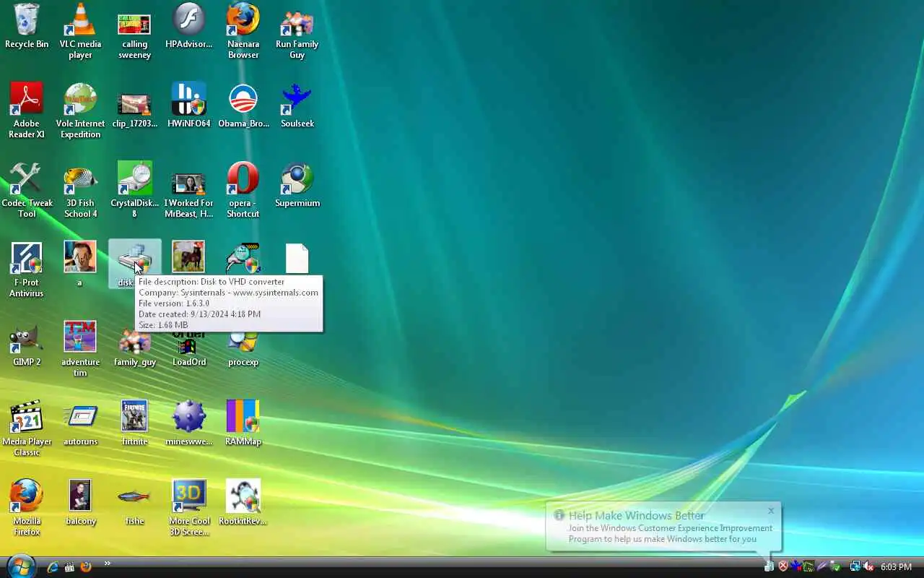924x578 pixels.
Task: Select Vole Internet Expedition shortcut
Action: pos(80,111)
